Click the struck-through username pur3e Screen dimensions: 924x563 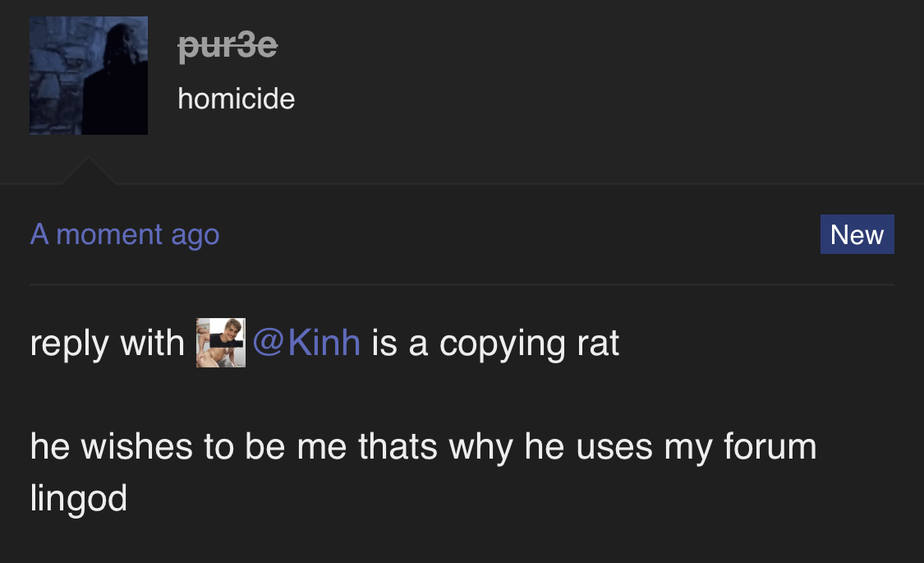pyautogui.click(x=228, y=45)
